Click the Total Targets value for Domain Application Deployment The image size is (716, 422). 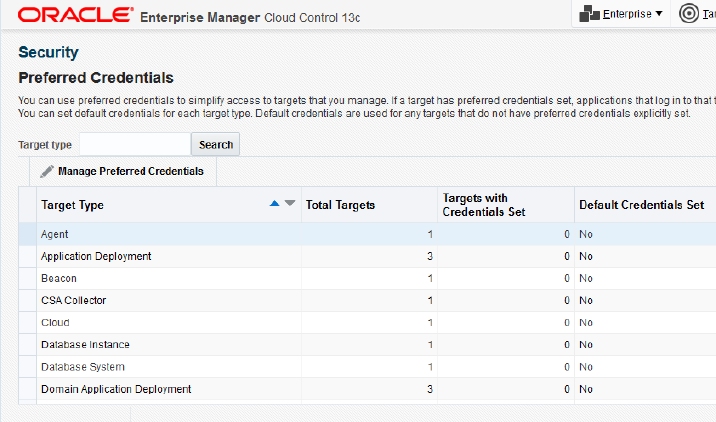click(430, 389)
